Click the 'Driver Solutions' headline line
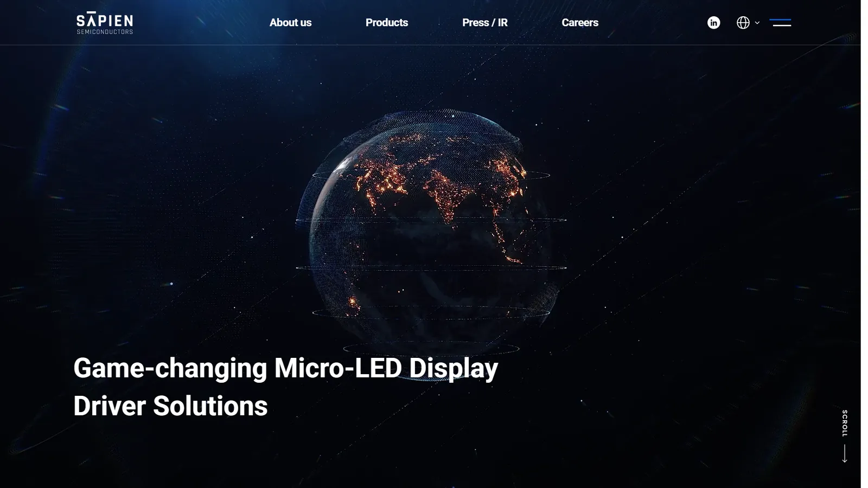Image resolution: width=868 pixels, height=488 pixels. pos(170,406)
